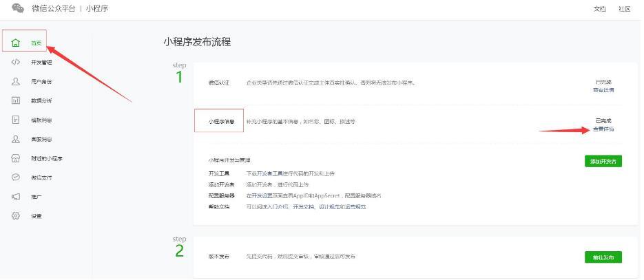
Task: Click the 小程序信息 row label
Action: [x=221, y=122]
